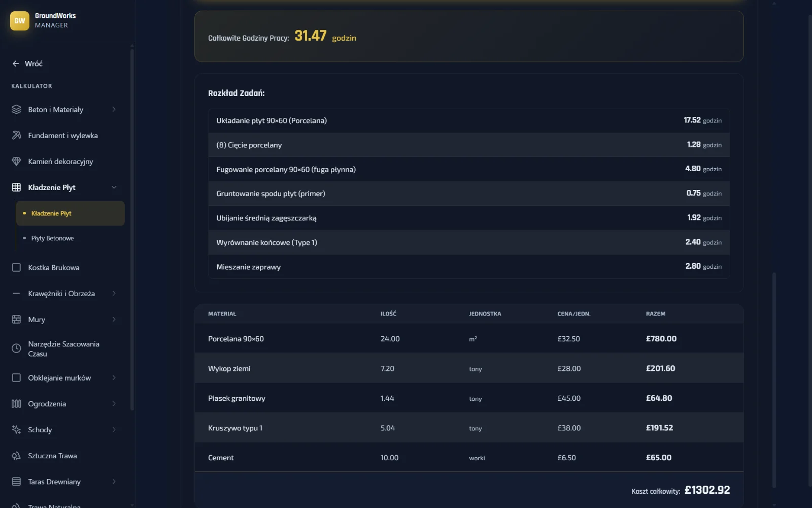Expand the Obklejanie murków chevron
The image size is (812, 508).
pyautogui.click(x=114, y=377)
